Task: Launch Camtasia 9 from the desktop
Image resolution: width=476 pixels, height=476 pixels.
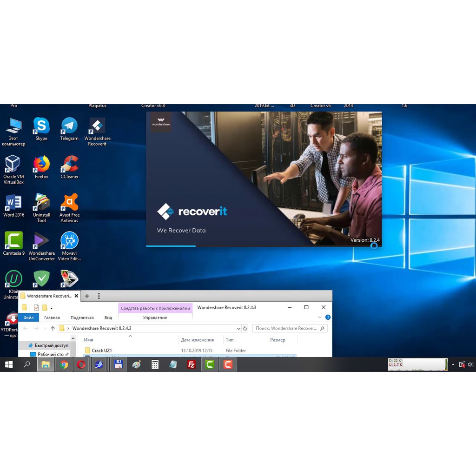Action: point(13,244)
